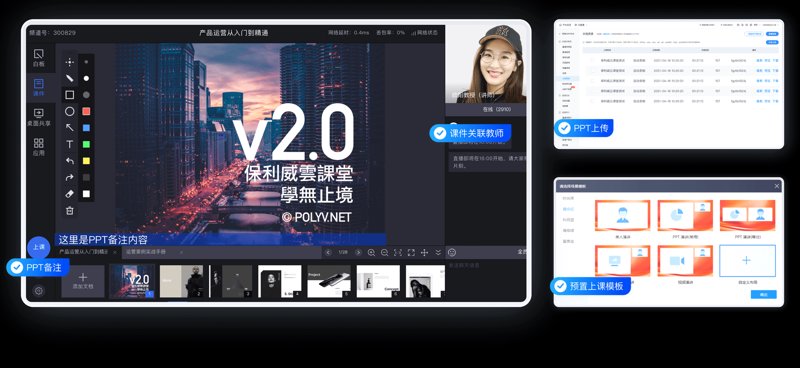
Task: Choose the smallest stroke size dot
Action: coord(86,62)
